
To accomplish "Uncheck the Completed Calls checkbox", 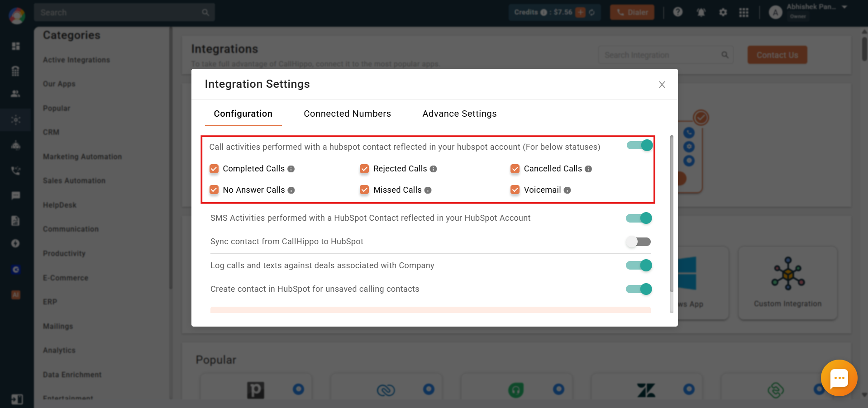I will tap(214, 169).
